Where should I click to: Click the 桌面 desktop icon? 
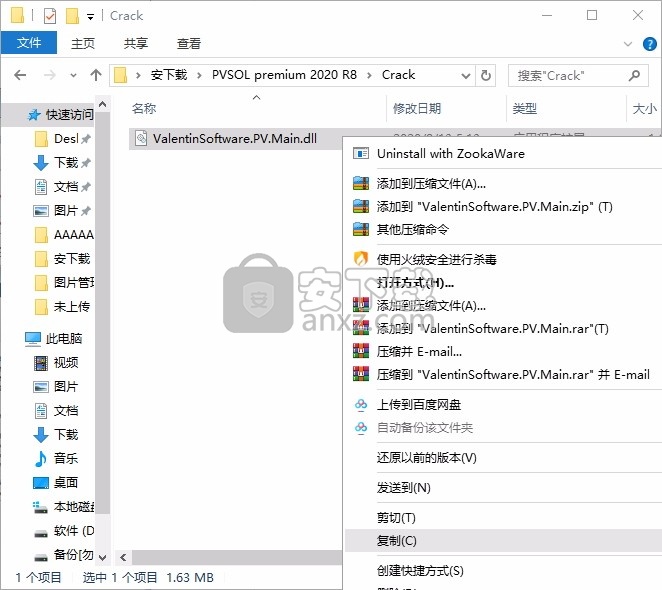41,483
